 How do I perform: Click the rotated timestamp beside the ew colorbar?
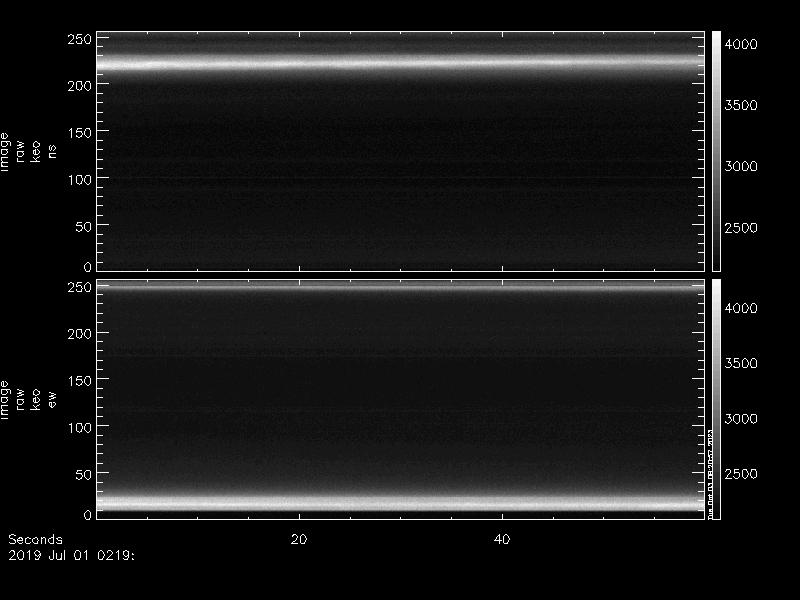(x=710, y=474)
